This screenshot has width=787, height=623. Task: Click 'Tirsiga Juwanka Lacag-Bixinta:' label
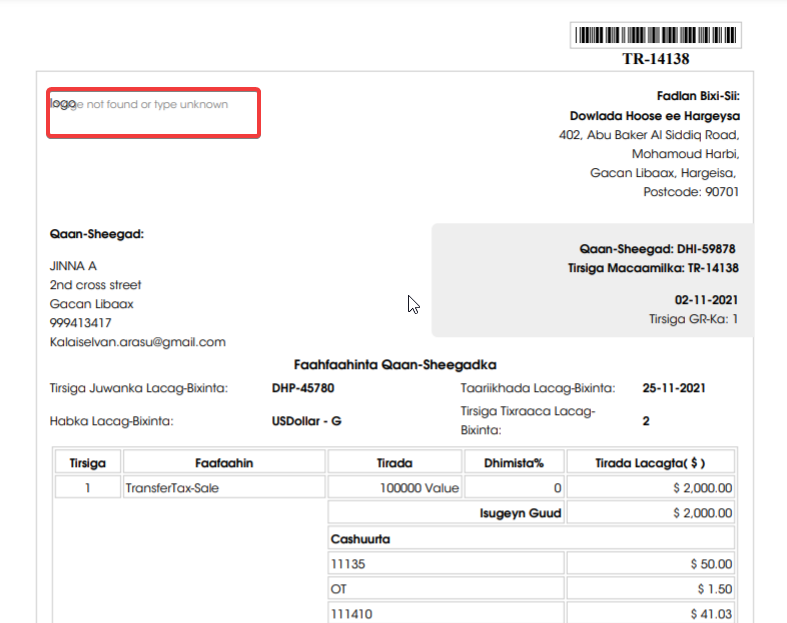(x=139, y=389)
